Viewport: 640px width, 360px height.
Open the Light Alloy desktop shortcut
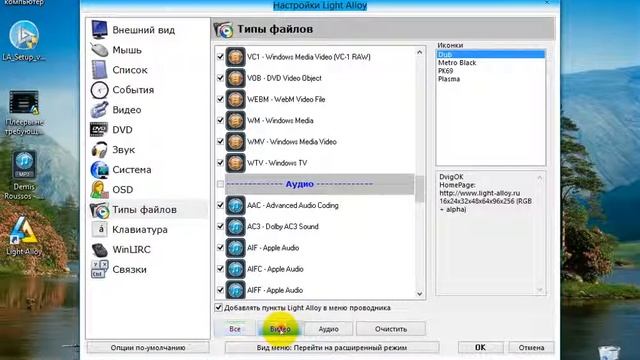(x=23, y=231)
